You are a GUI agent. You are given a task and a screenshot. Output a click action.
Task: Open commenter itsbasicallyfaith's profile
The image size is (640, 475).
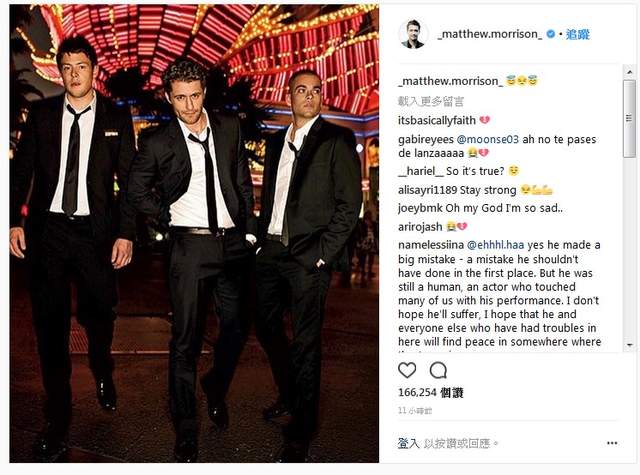(437, 120)
